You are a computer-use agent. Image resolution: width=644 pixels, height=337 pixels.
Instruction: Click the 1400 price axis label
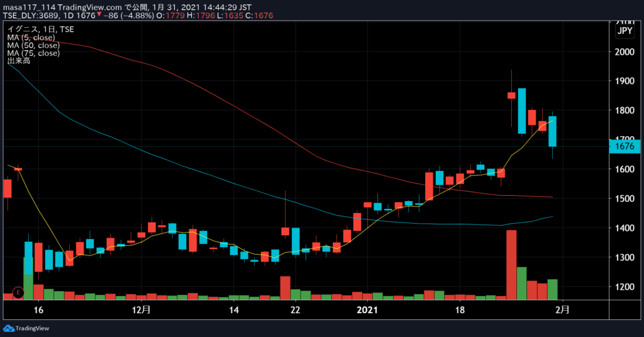tap(625, 228)
